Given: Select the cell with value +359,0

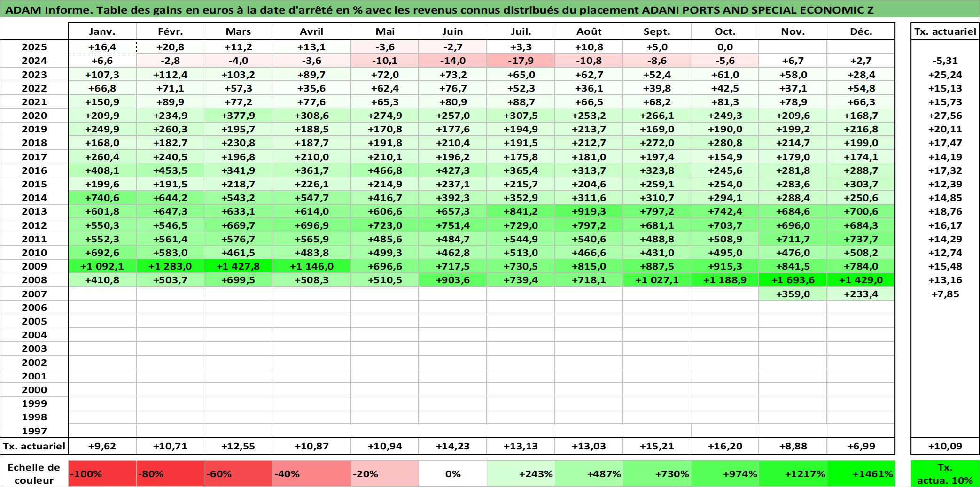Looking at the screenshot, I should click(793, 294).
